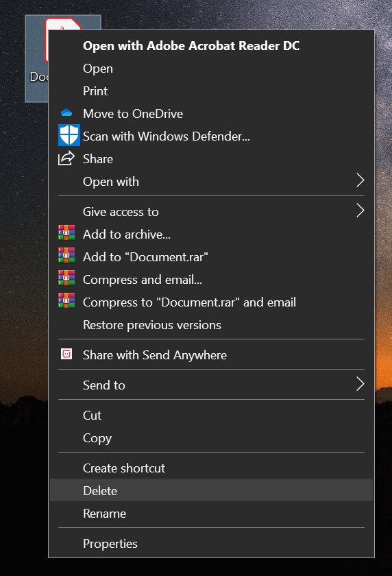Viewport: 392px width, 576px height.
Task: Choose Rename from the context menu
Action: coord(211,513)
